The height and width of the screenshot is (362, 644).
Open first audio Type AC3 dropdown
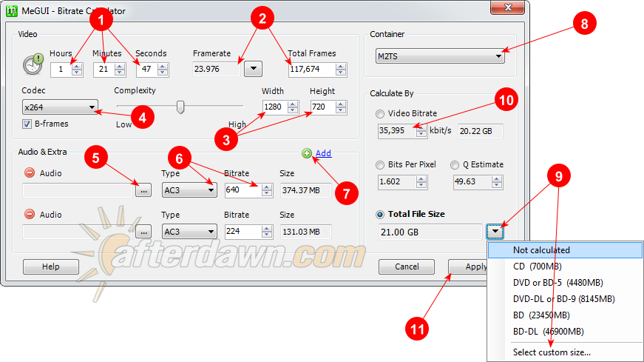[189, 190]
